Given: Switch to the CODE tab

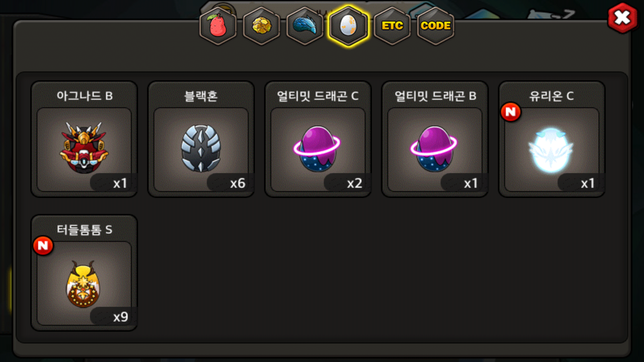Looking at the screenshot, I should (x=435, y=26).
